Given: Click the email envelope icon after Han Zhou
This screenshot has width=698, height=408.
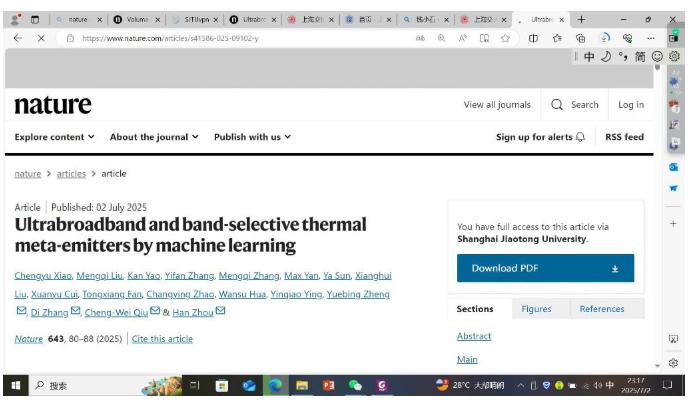Looking at the screenshot, I should coord(220,311).
